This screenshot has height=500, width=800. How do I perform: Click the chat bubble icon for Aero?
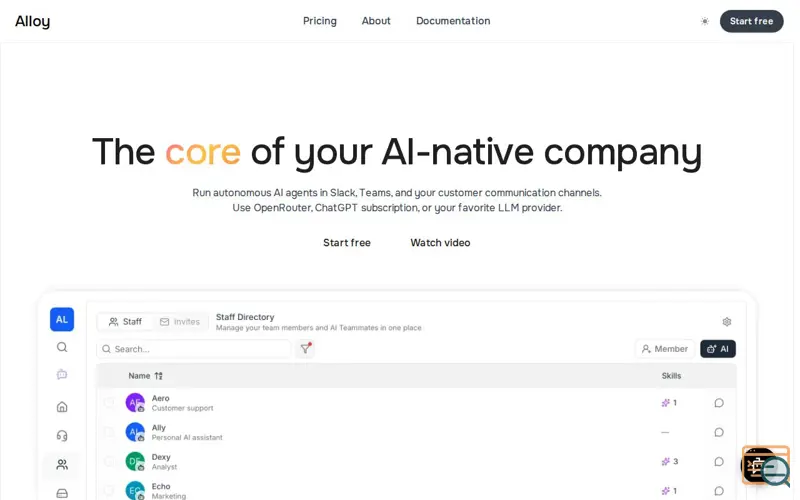pos(718,403)
